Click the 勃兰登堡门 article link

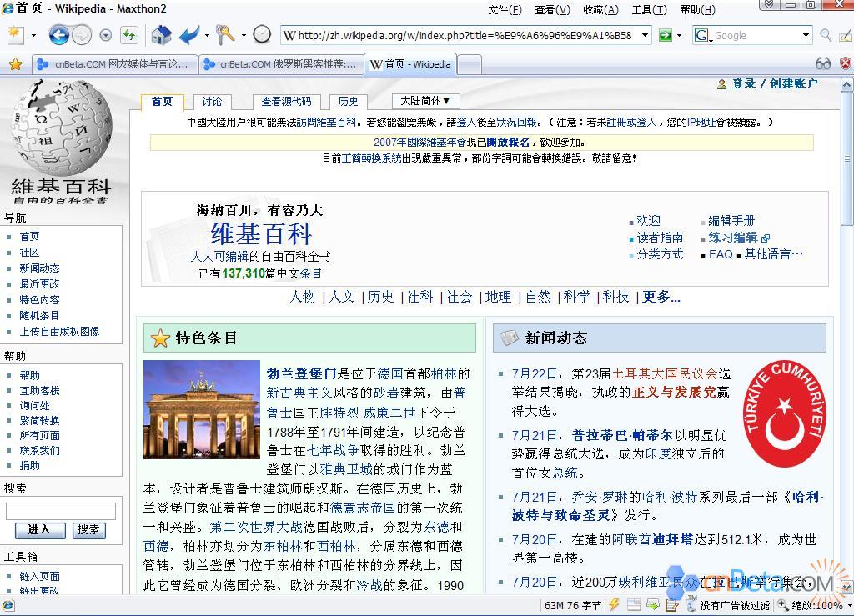coord(302,373)
